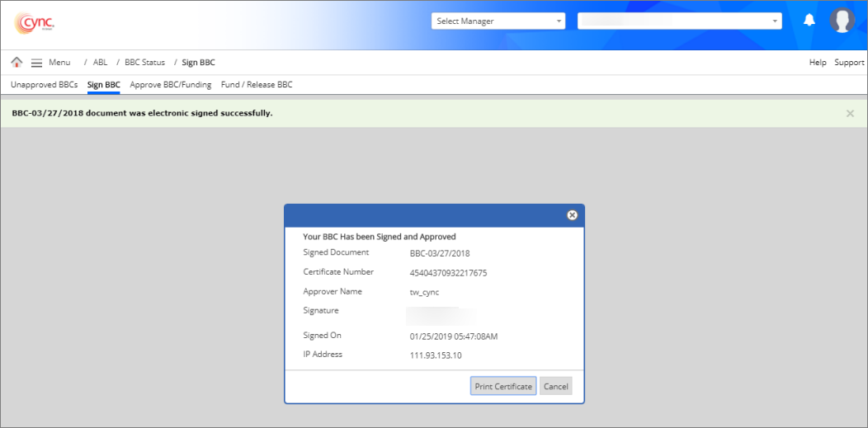Screen dimensions: 868x428
Task: Switch to Unapproved BBCs tab
Action: (44, 85)
